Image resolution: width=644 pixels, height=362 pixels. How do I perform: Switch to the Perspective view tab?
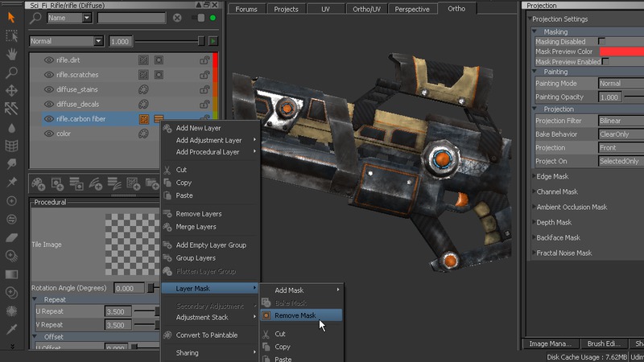coord(411,9)
